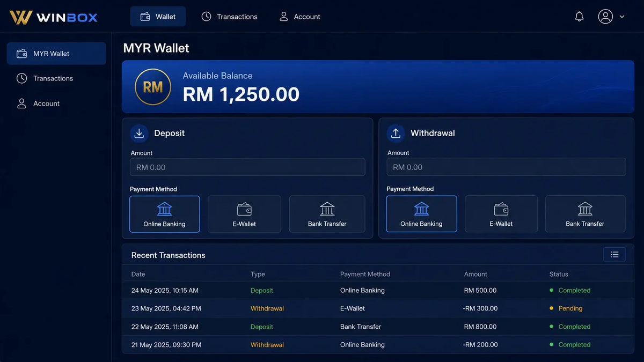
Task: Select E-Wallet for Withdrawal
Action: (x=501, y=214)
